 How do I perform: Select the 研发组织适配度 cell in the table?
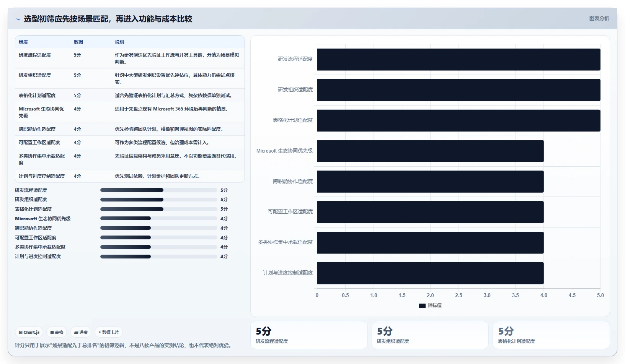click(35, 75)
